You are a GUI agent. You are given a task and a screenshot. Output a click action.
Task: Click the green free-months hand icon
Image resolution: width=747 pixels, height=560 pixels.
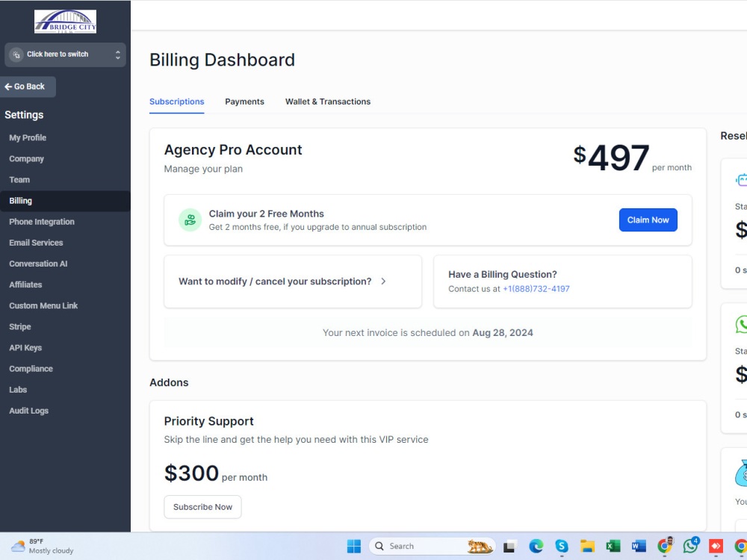click(190, 220)
